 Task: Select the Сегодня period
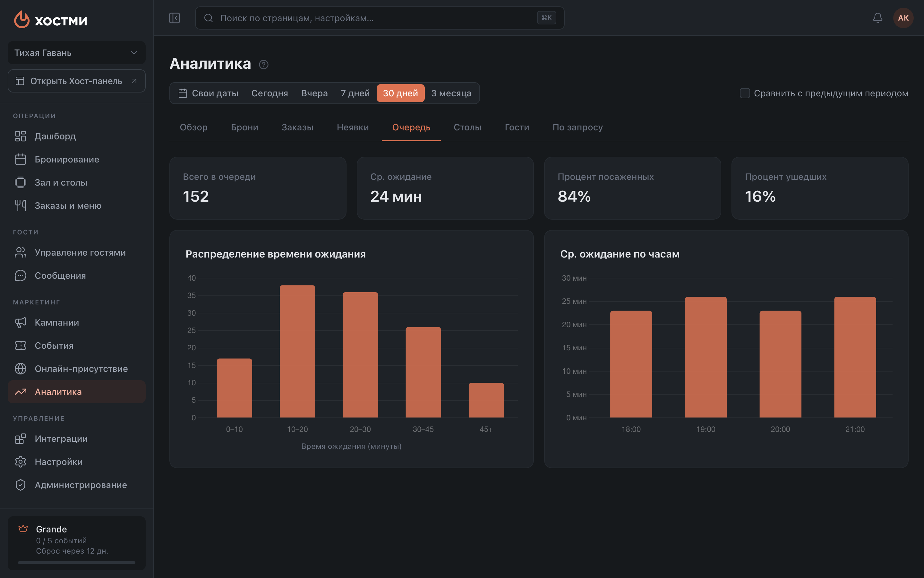269,93
